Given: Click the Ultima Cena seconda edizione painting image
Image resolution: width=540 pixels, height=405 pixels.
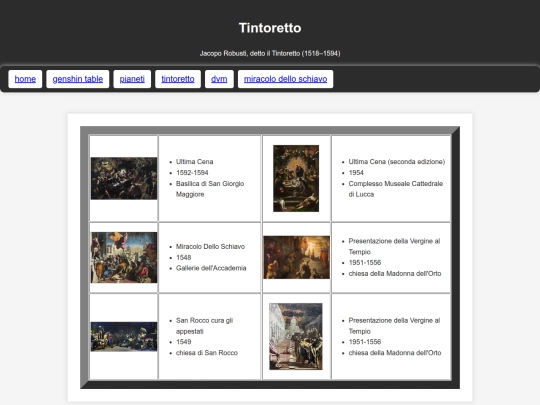Looking at the screenshot, I should coord(296,178).
